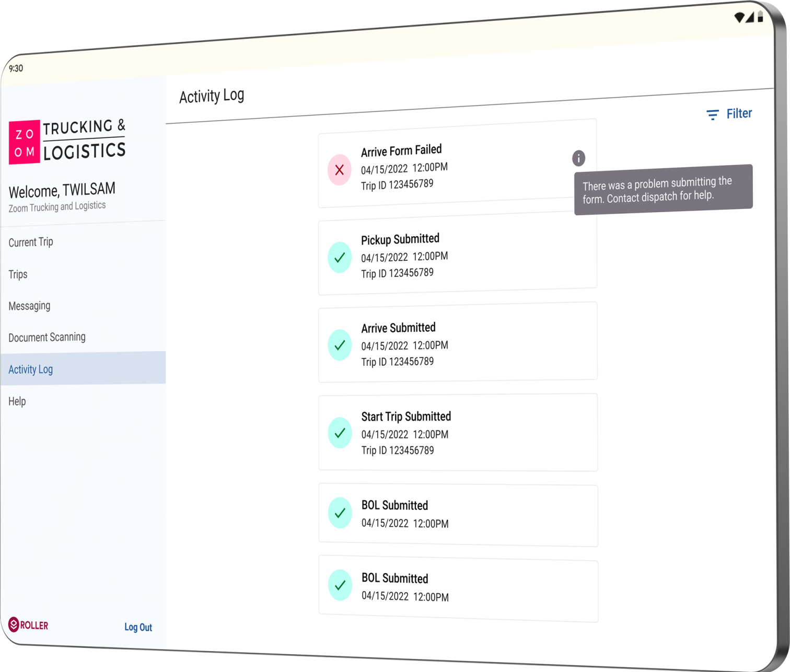Click the Pickup Submitted green checkmark icon

340,257
